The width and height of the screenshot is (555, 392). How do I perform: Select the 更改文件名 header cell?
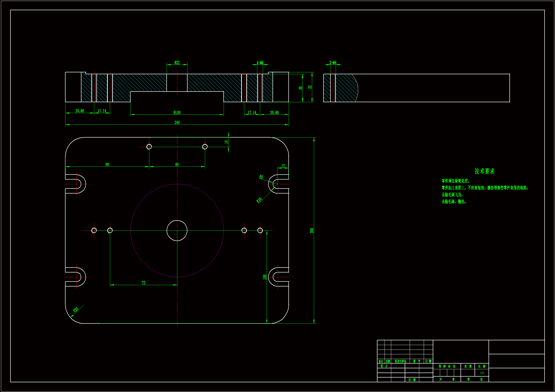tap(400, 361)
